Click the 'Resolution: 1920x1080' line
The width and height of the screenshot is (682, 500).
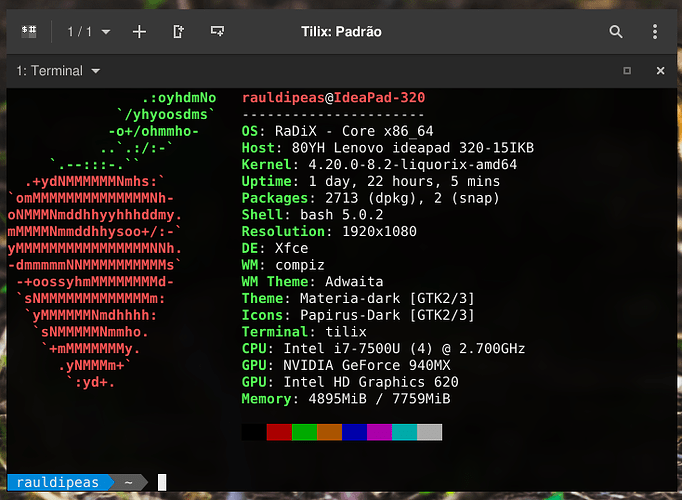click(x=329, y=231)
